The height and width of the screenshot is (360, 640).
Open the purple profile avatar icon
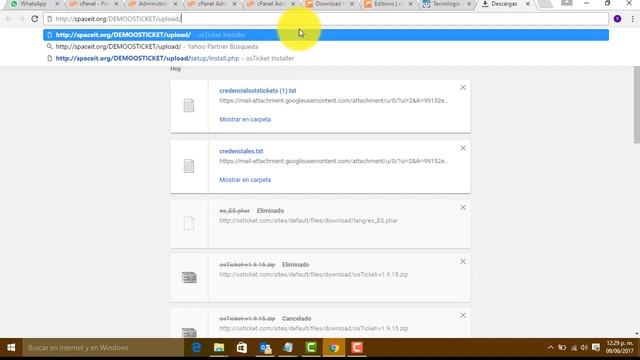[x=618, y=19]
